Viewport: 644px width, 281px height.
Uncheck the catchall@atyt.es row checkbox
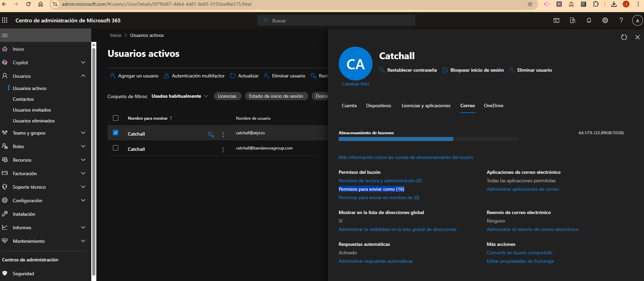tap(116, 133)
